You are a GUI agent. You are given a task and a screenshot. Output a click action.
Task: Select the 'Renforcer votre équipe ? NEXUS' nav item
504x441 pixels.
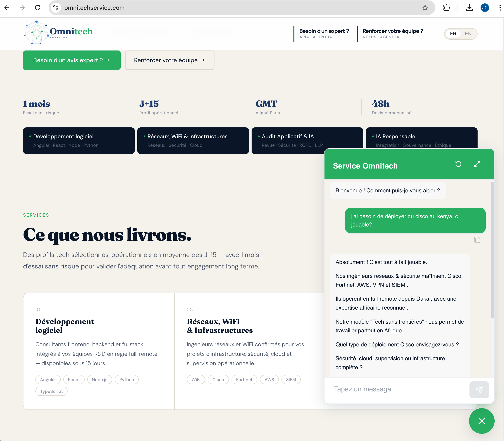coord(393,34)
